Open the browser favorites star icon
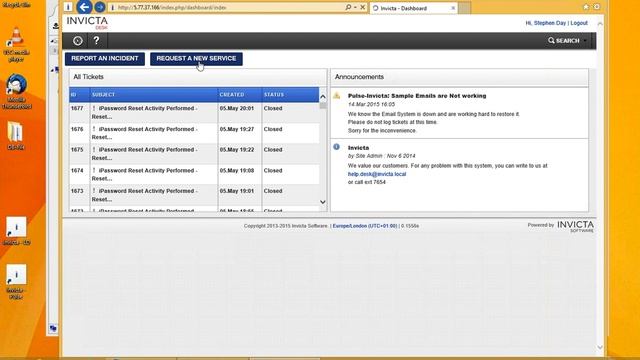This screenshot has height=360, width=640. pyautogui.click(x=586, y=7)
